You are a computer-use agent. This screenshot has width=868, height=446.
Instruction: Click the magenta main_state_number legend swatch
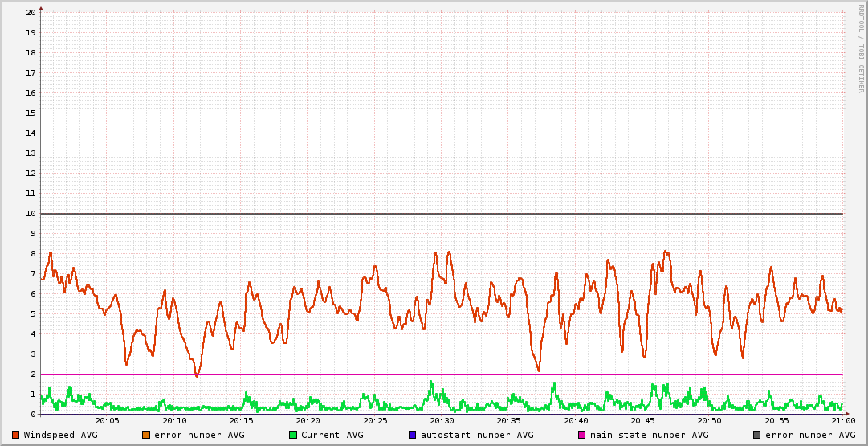tap(582, 435)
